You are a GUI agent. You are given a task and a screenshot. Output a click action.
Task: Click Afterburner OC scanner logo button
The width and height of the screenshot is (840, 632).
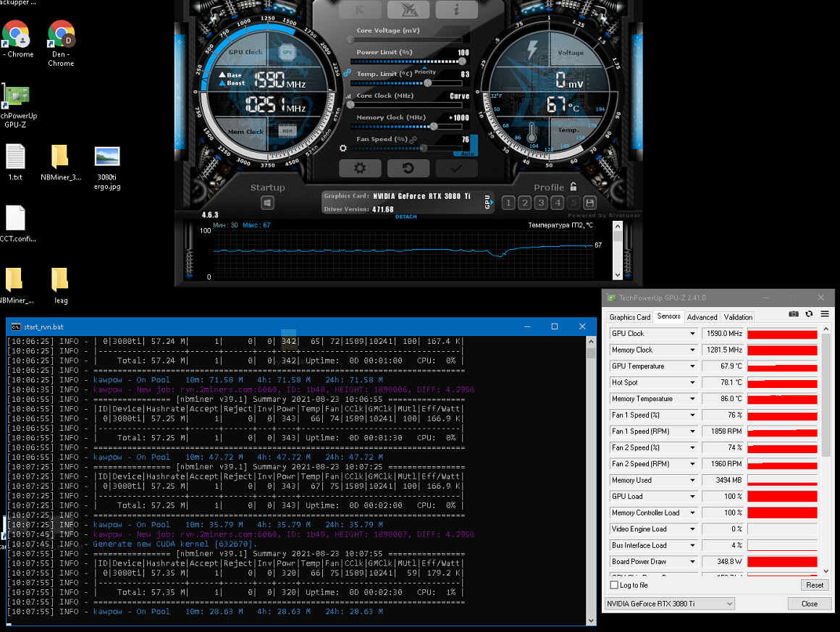click(408, 9)
